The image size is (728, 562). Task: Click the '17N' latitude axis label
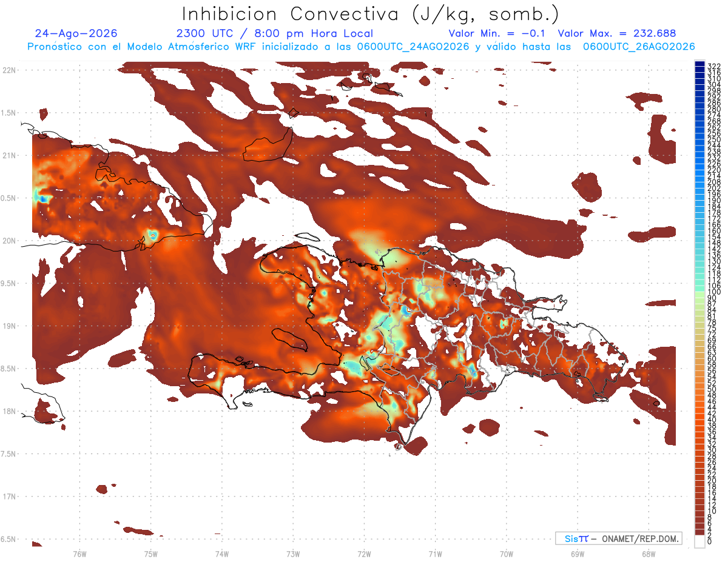9,497
